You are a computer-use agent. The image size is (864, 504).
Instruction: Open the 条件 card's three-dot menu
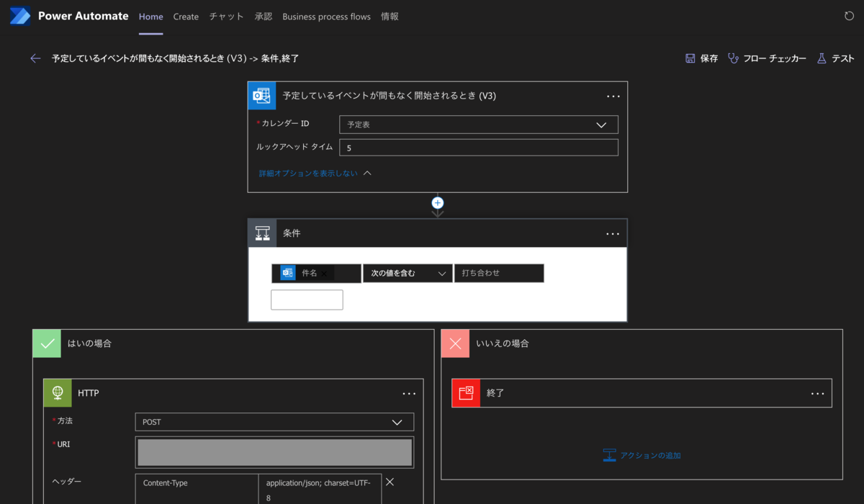click(x=613, y=233)
